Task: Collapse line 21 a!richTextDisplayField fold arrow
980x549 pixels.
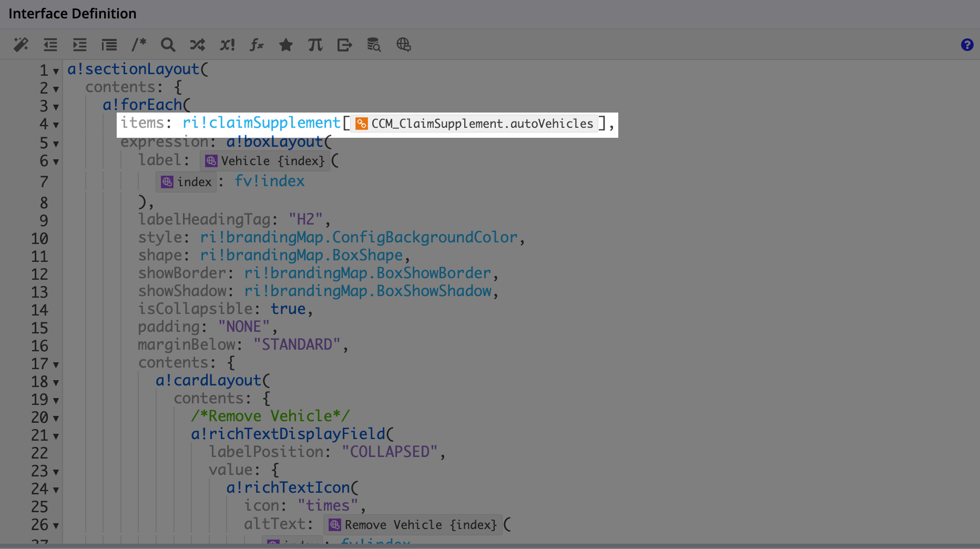Action: (56, 436)
